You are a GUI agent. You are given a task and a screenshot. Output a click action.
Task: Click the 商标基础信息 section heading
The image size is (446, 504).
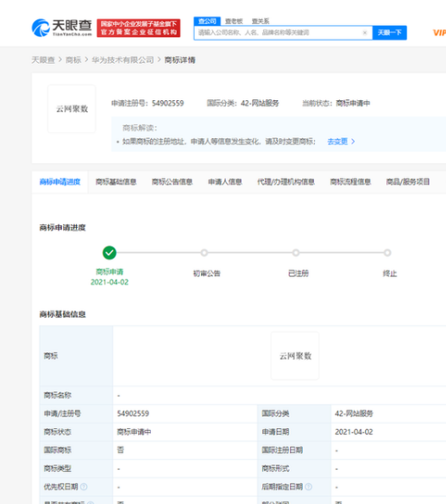point(63,314)
